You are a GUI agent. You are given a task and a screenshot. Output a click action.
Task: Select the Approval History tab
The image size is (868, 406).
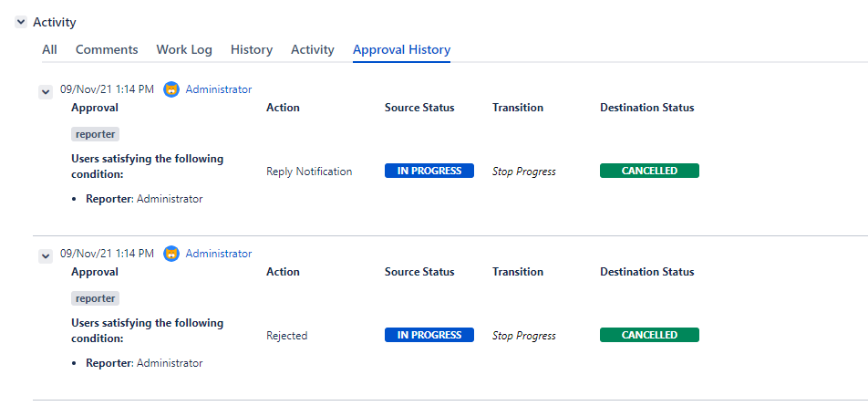point(401,49)
